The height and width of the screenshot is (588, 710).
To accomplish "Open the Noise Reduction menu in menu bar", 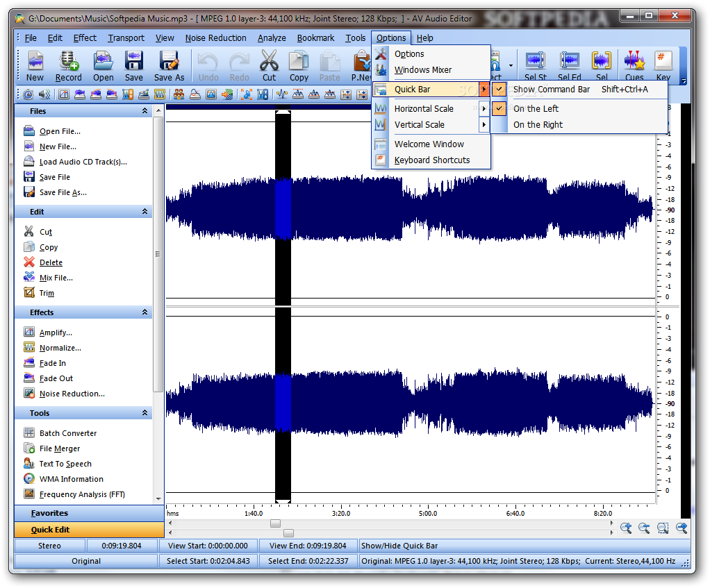I will click(x=215, y=38).
